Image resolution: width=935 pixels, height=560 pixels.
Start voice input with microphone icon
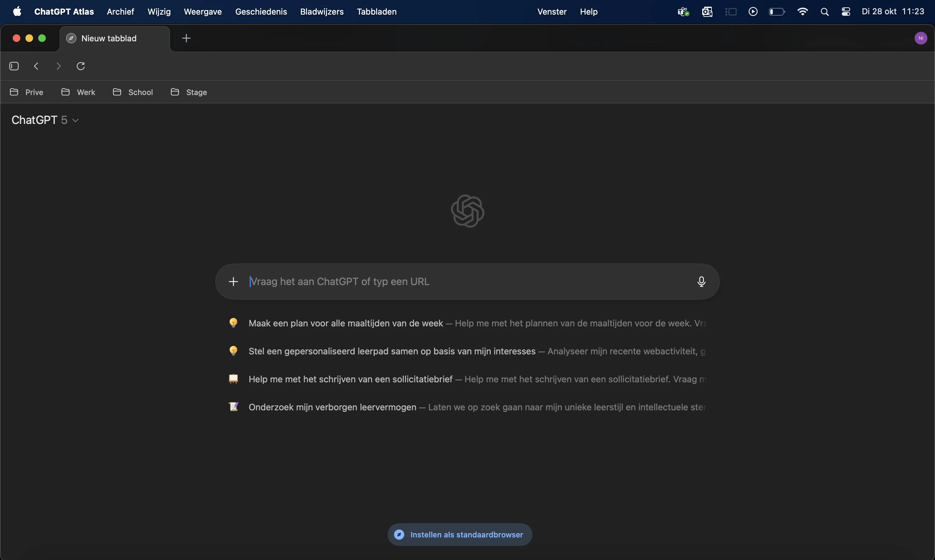point(701,282)
